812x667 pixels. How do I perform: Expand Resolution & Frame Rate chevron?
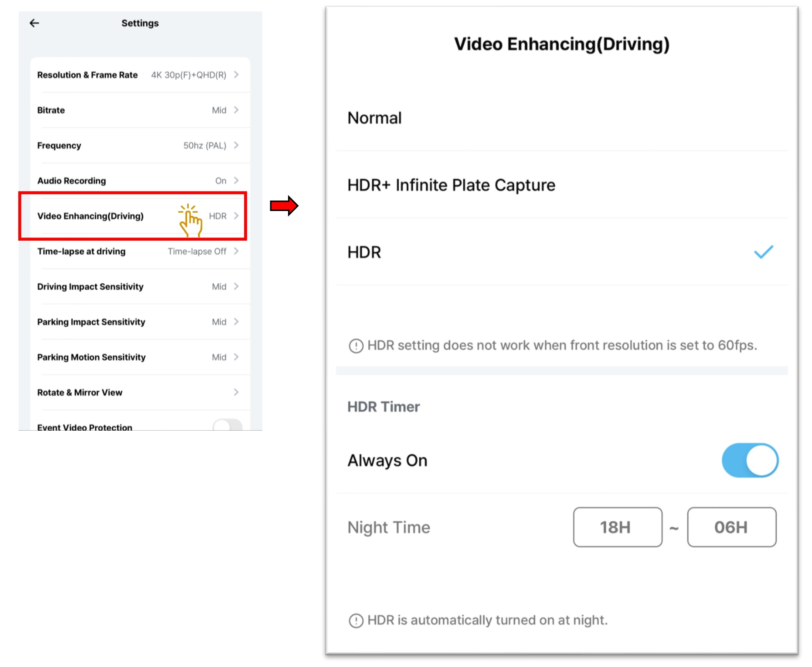(x=236, y=75)
